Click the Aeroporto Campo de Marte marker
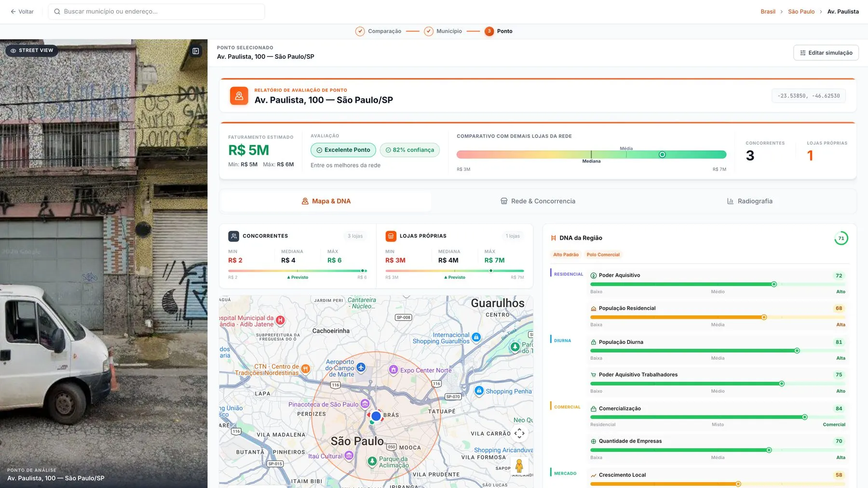 click(361, 368)
